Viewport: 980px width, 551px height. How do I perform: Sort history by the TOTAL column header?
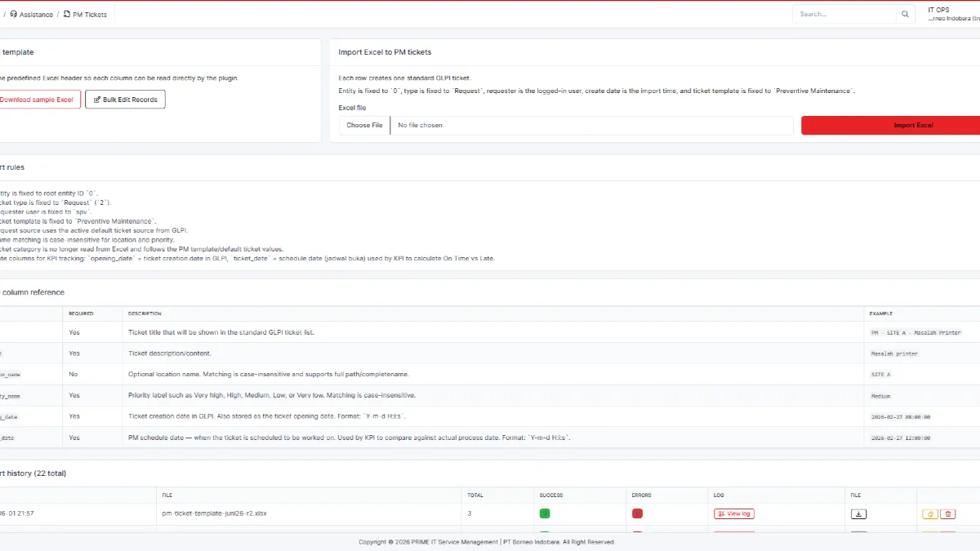click(475, 495)
